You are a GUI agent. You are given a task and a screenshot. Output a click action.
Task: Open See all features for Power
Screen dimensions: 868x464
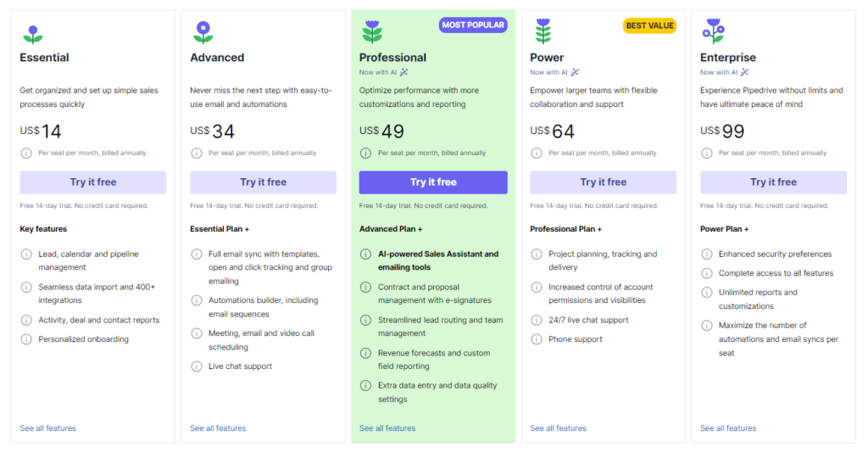pyautogui.click(x=558, y=428)
